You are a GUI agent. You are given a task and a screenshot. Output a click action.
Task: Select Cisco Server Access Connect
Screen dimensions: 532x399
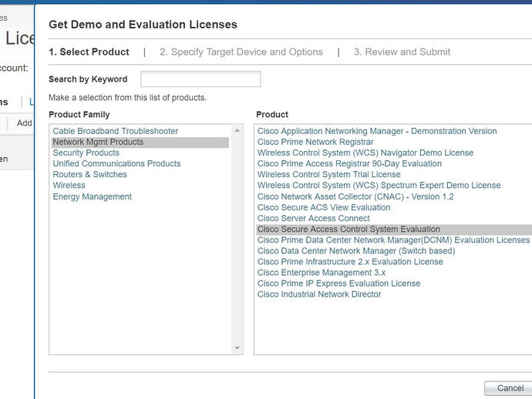pos(314,218)
